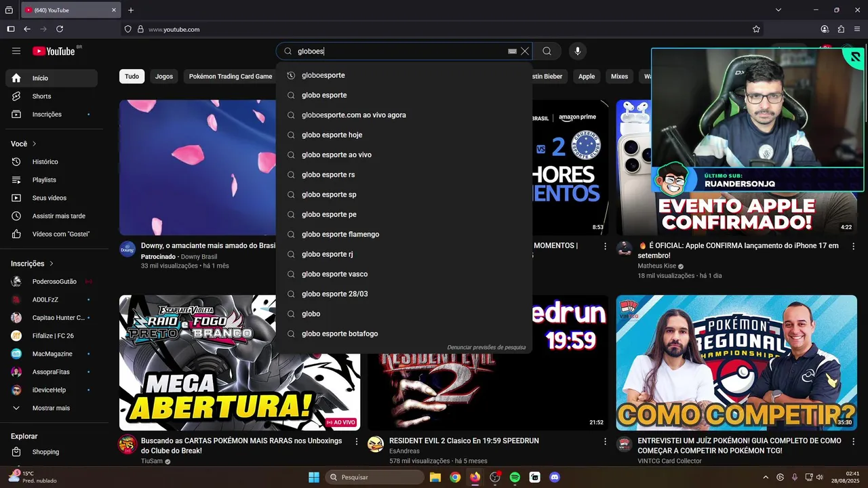Screen dimensions: 868x488
Task: Go to Início in sidebar
Action: (52, 78)
